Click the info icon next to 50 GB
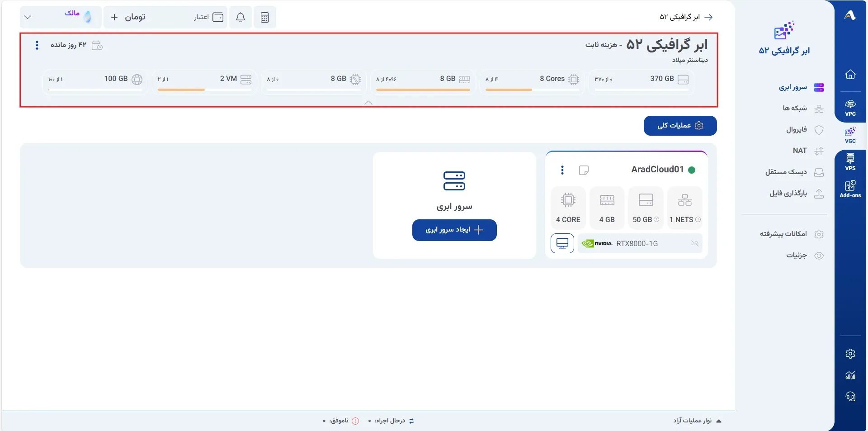 [x=656, y=219]
